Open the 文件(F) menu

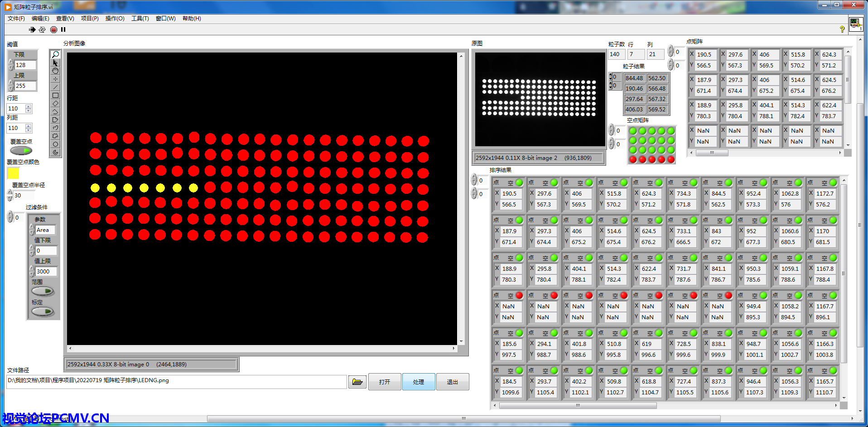[16, 19]
